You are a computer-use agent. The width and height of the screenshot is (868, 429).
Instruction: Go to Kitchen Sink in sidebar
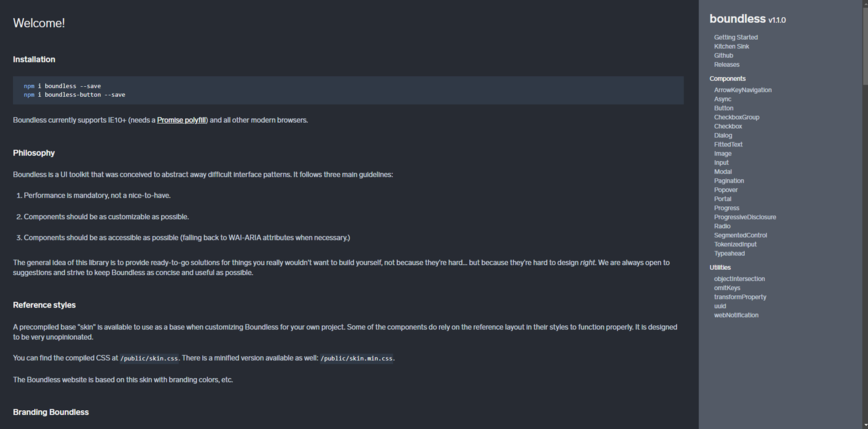[731, 47]
